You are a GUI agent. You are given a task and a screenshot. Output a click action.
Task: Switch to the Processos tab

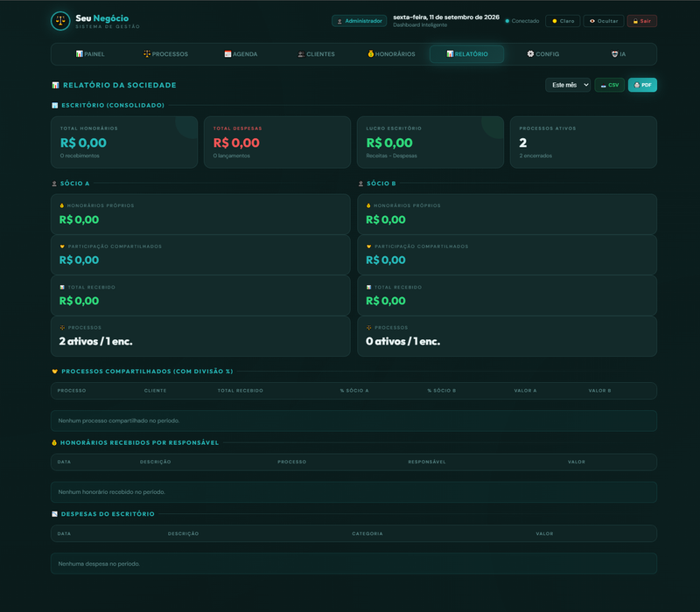pyautogui.click(x=165, y=54)
